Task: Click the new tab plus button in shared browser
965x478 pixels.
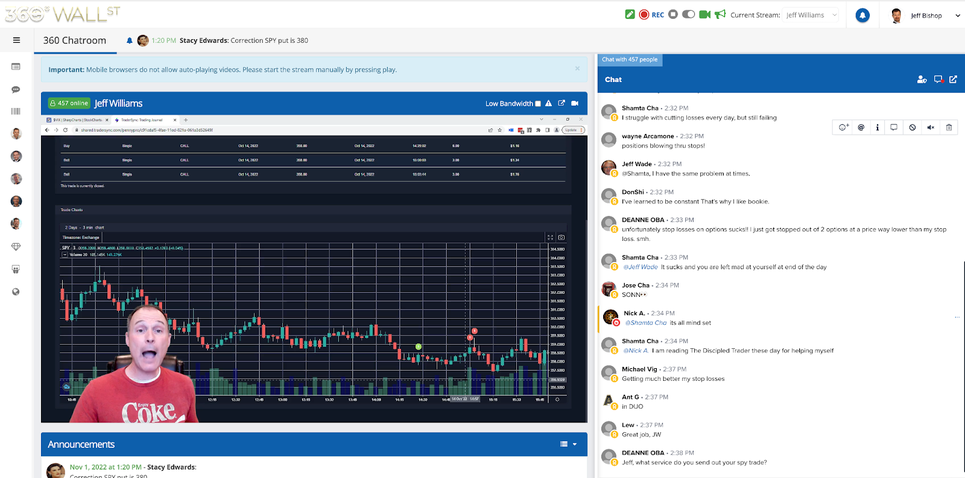Action: pos(186,119)
